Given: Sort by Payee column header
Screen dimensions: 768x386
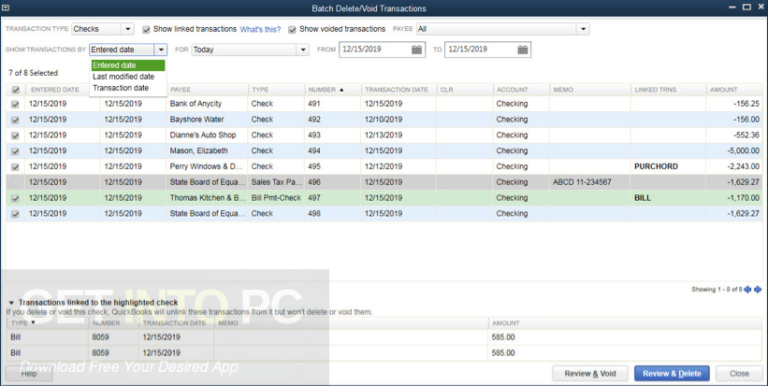Looking at the screenshot, I should (x=207, y=90).
